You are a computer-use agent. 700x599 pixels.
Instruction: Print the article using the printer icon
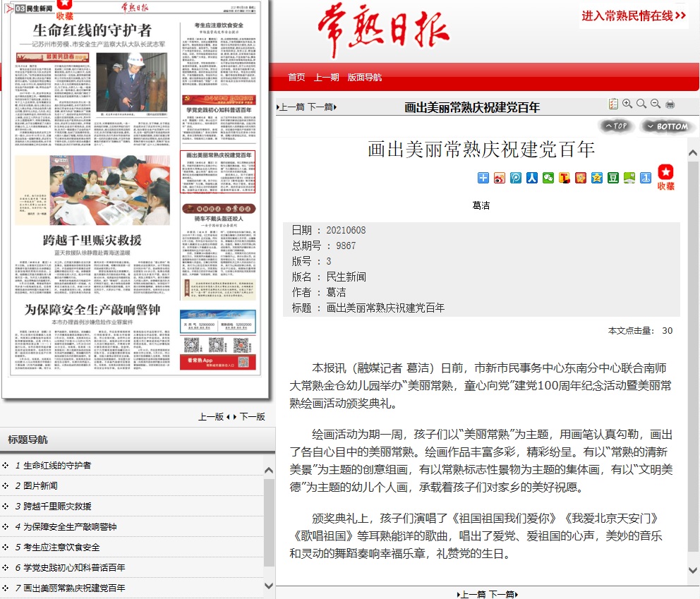pyautogui.click(x=670, y=104)
